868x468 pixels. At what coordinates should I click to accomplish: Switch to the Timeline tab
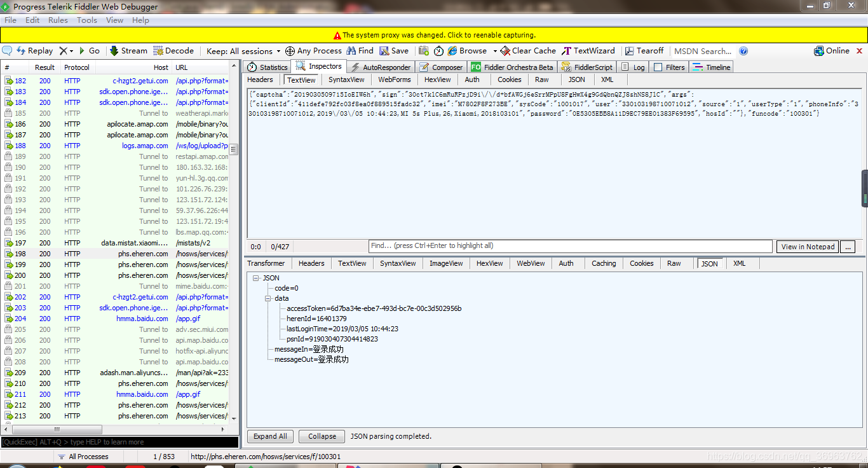point(712,67)
